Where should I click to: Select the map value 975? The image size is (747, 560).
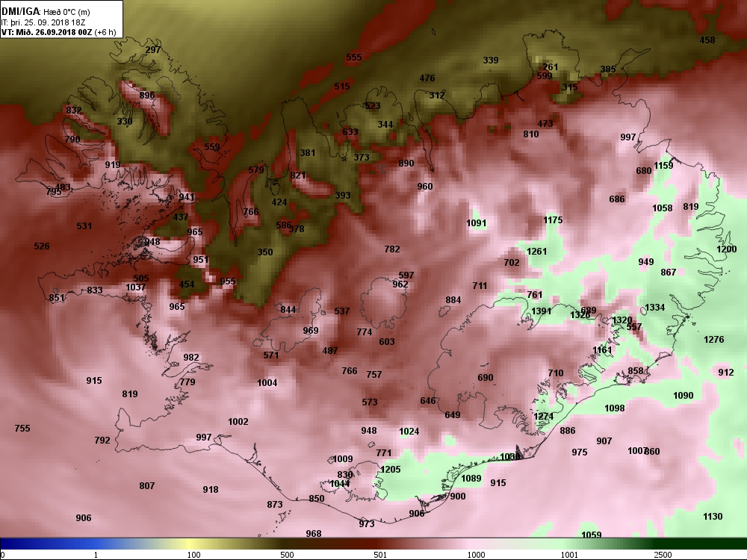(x=580, y=452)
